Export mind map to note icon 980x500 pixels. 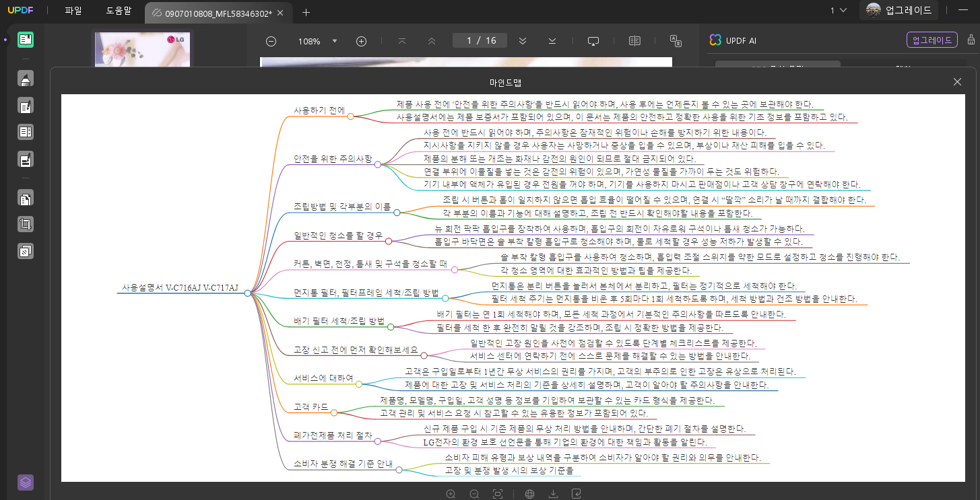click(577, 494)
